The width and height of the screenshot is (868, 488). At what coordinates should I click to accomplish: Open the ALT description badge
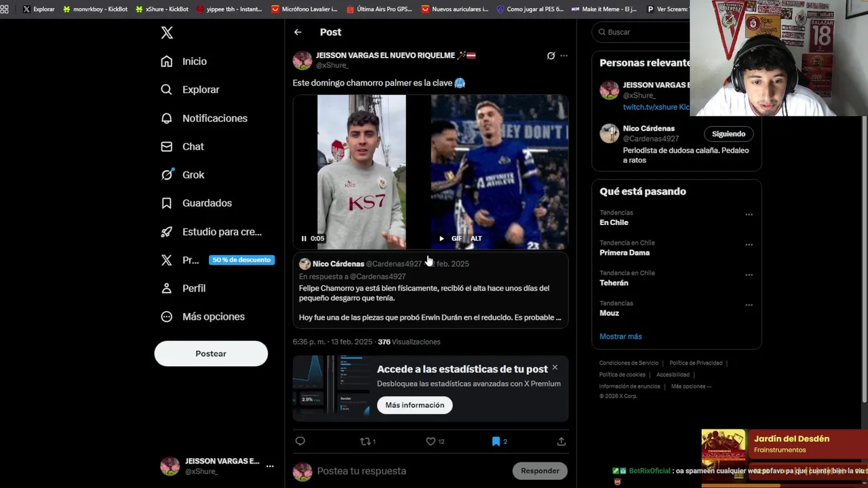[x=476, y=239]
